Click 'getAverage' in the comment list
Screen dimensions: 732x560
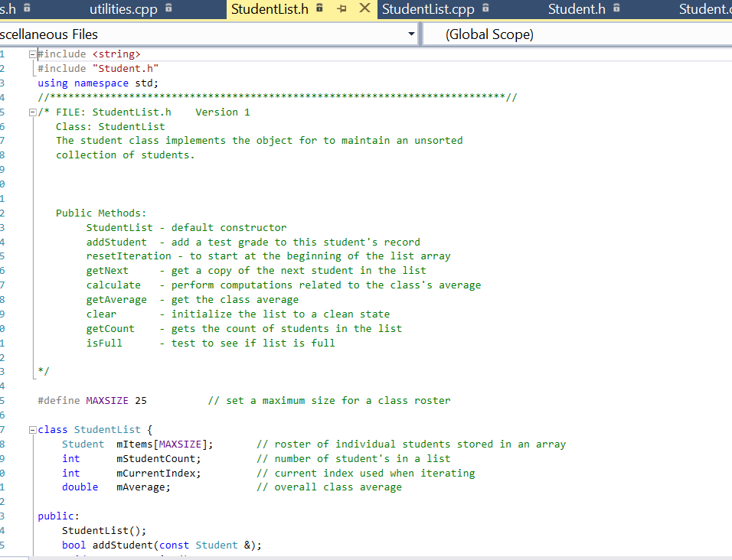[116, 300]
